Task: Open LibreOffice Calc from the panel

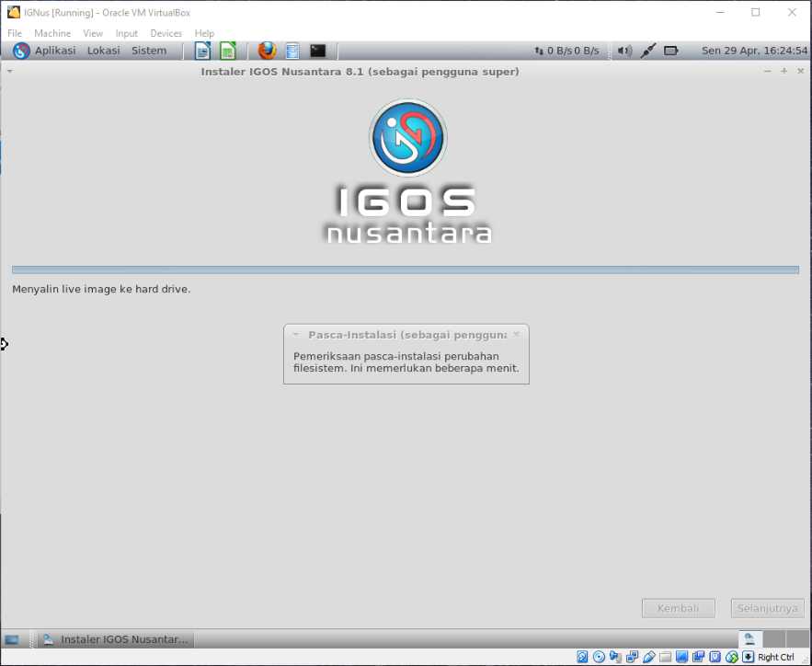Action: point(226,51)
